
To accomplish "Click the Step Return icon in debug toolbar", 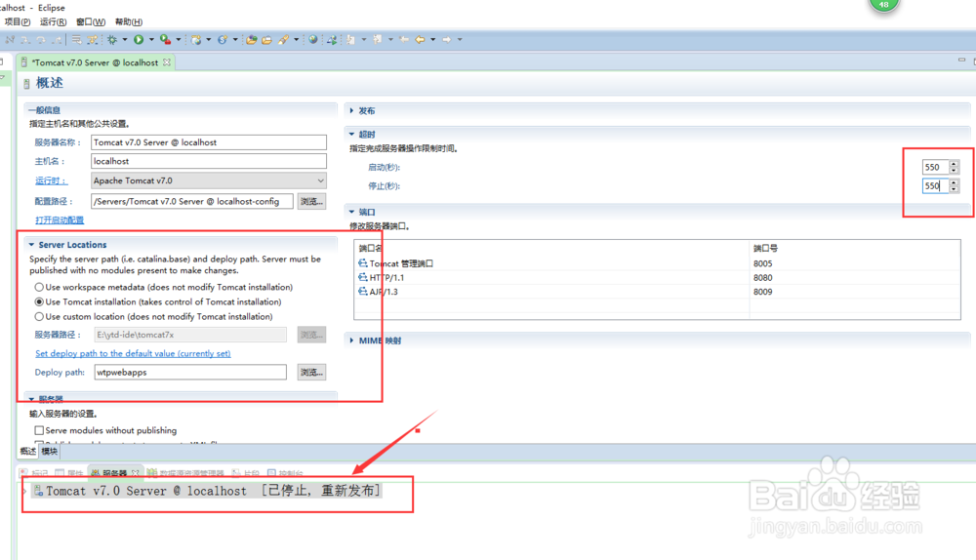I will (57, 40).
